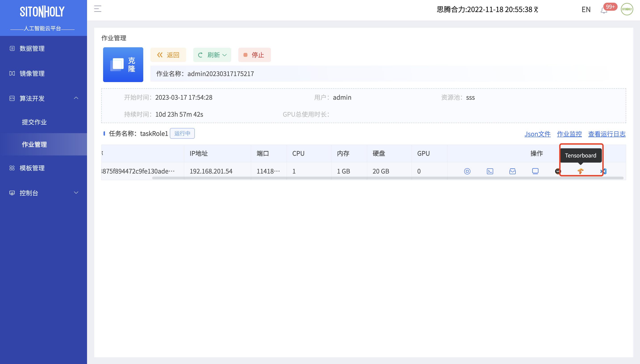This screenshot has width=640, height=364.
Task: Open 数据管理 in the sidebar
Action: (44, 48)
